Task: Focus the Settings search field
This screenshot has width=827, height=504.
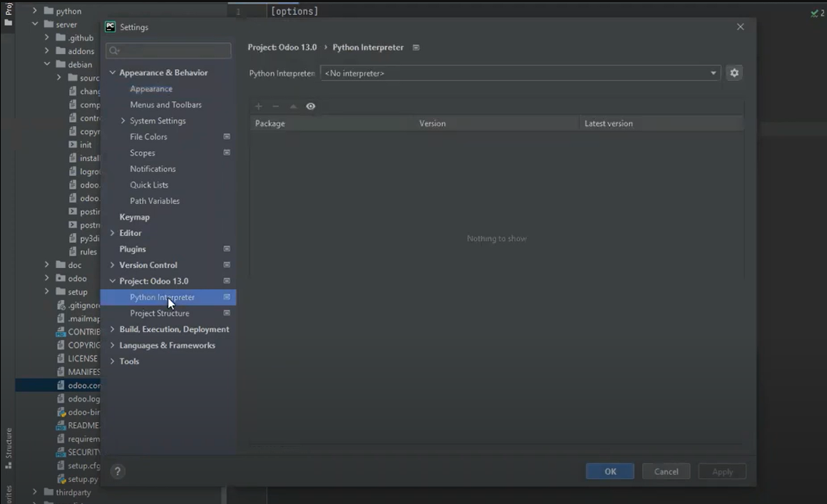Action: pyautogui.click(x=168, y=51)
